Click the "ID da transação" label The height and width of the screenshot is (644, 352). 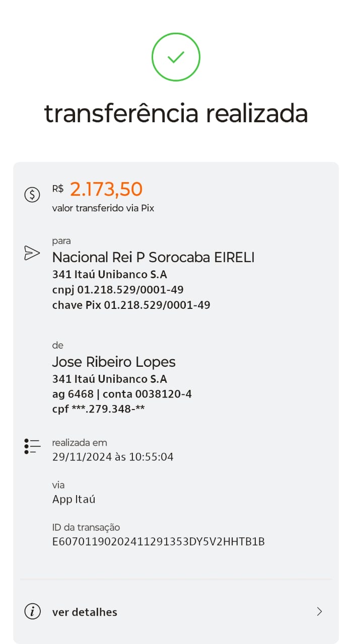pyautogui.click(x=86, y=528)
